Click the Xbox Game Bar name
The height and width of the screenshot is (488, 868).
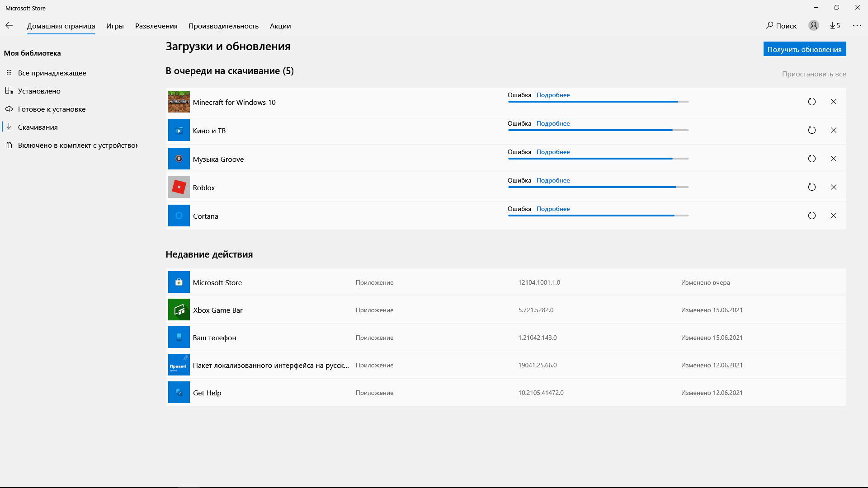218,310
